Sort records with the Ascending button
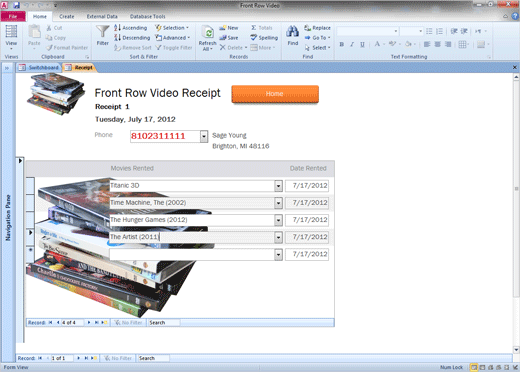Image resolution: width=520 pixels, height=372 pixels. [130, 28]
